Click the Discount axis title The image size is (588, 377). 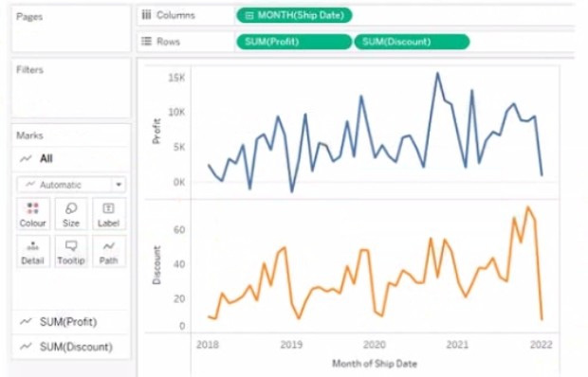coord(156,265)
